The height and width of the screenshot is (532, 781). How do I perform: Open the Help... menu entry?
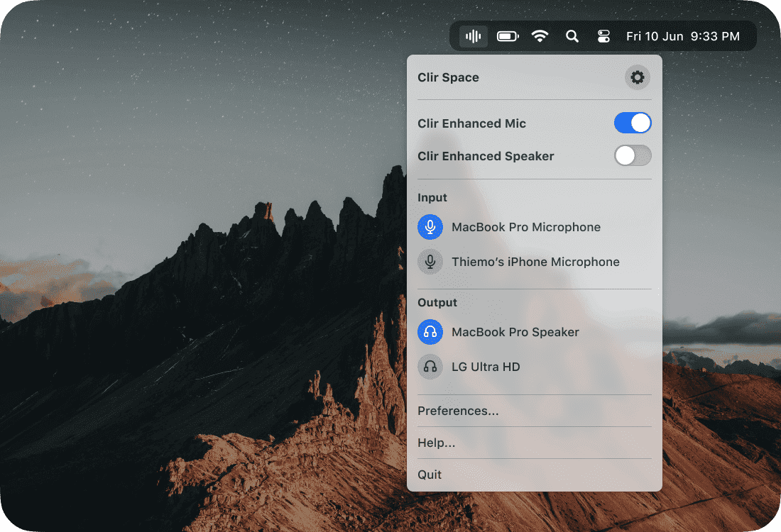click(437, 443)
